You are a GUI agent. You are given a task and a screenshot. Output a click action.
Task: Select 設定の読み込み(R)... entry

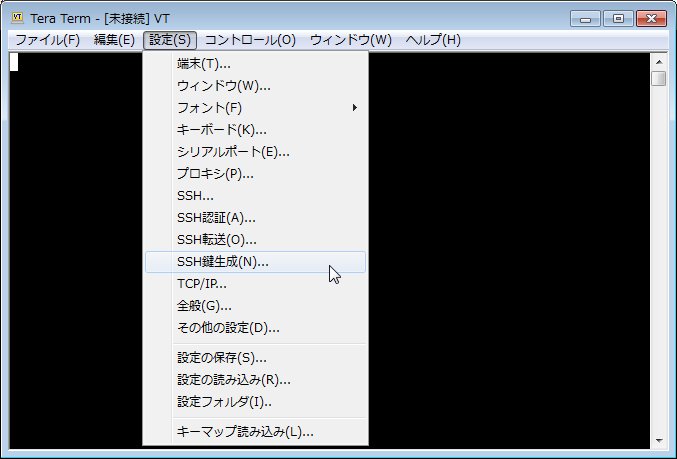click(x=256, y=380)
